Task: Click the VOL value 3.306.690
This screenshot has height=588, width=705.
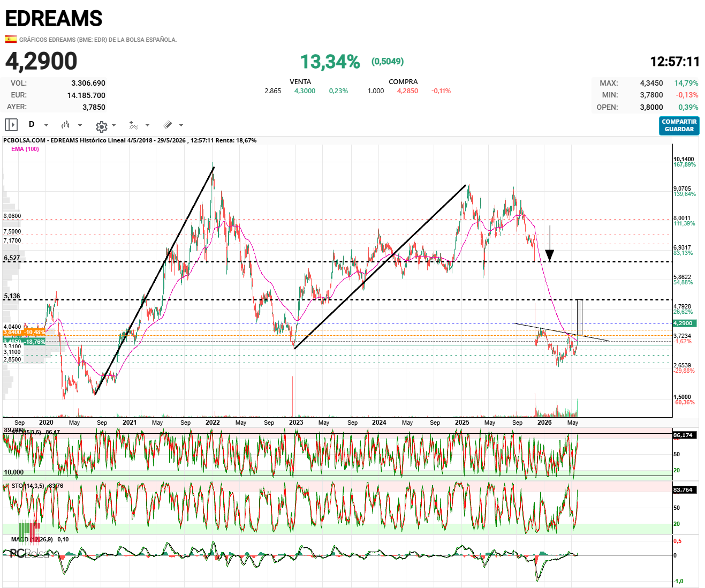Action: [x=88, y=83]
